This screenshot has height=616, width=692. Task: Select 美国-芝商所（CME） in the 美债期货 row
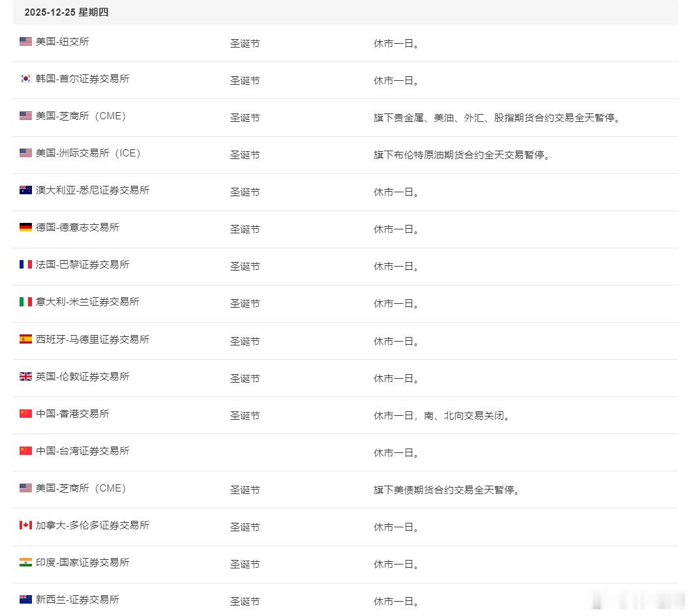pos(82,488)
